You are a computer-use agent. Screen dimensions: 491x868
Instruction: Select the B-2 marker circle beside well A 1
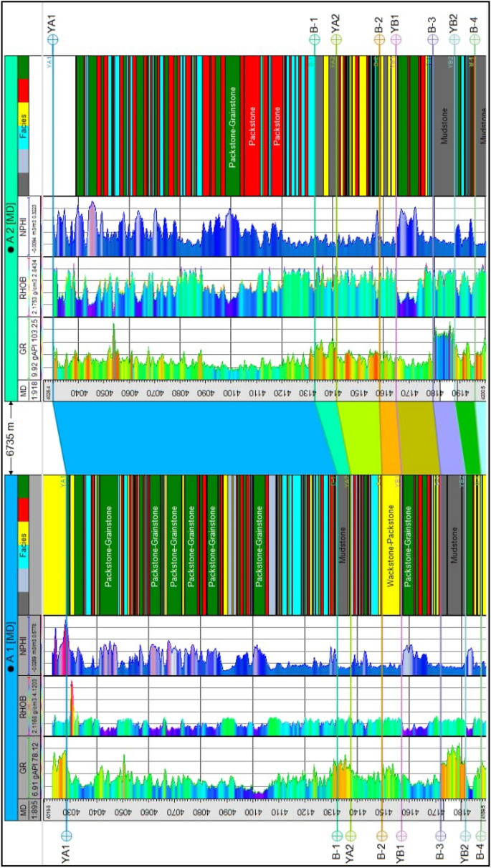coord(381,836)
